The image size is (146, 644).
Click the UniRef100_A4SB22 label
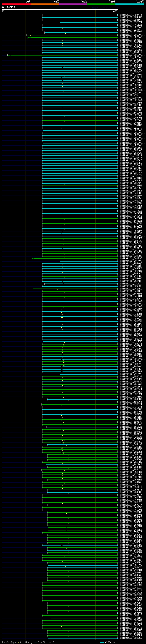131,25
